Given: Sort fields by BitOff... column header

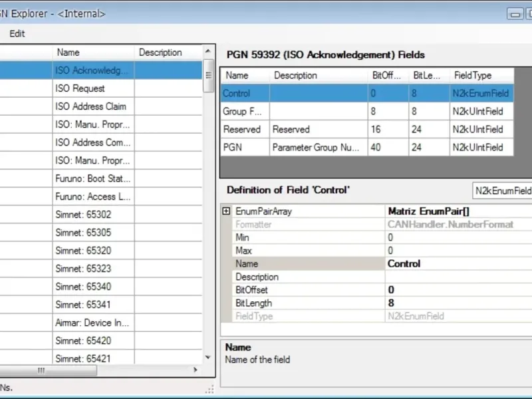Looking at the screenshot, I should [388, 75].
